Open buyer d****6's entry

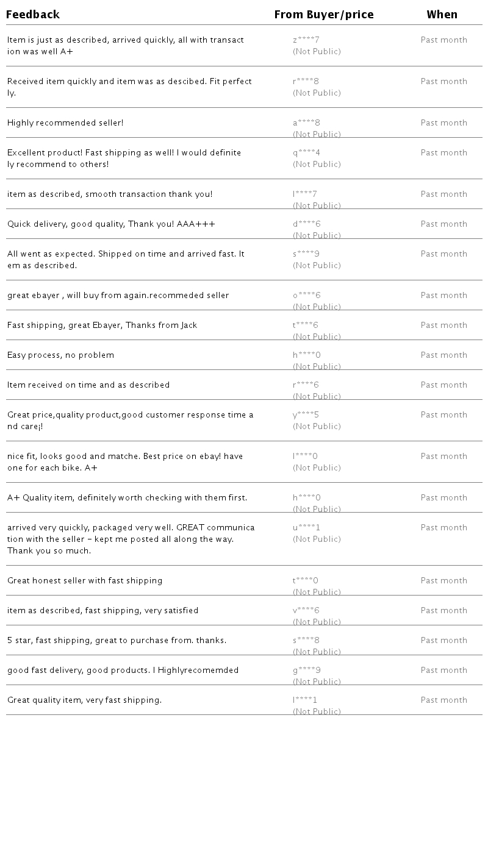coord(306,224)
